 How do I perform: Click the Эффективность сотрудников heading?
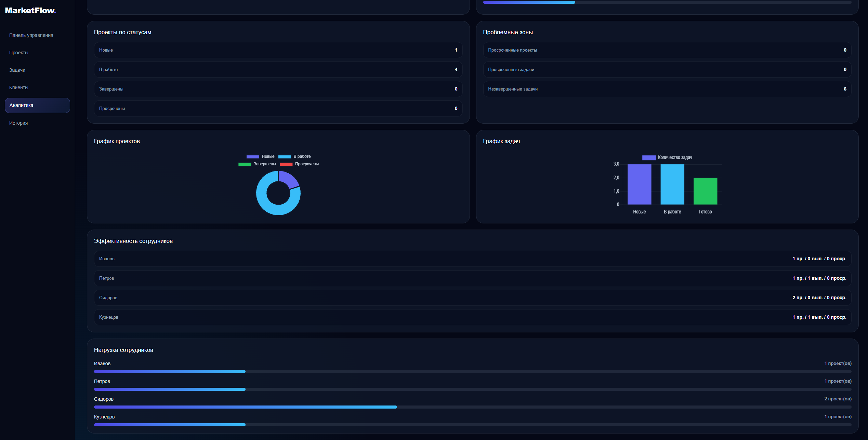coord(133,241)
